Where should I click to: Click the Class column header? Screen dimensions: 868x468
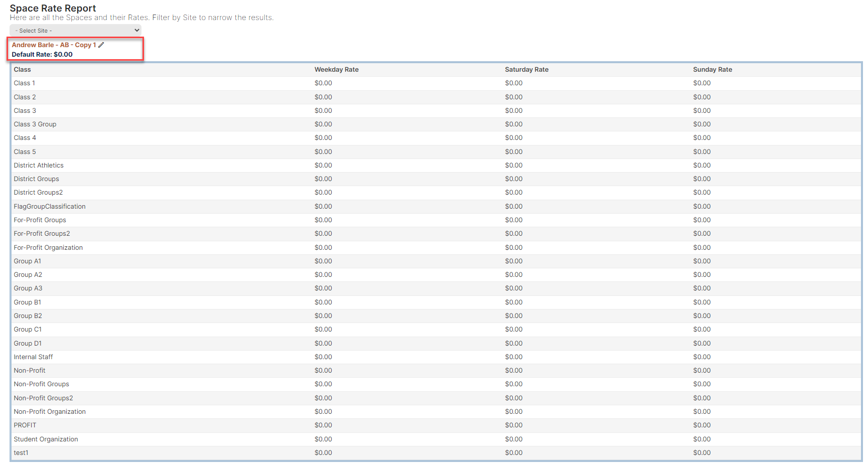pos(22,70)
